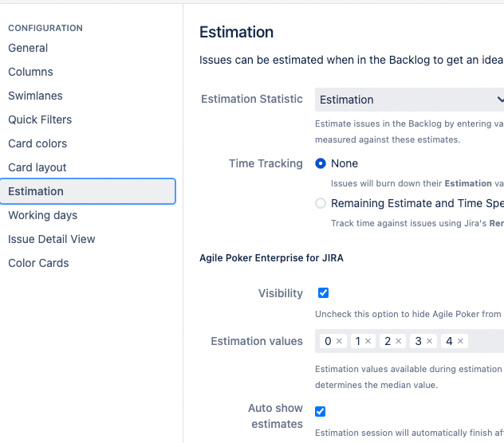This screenshot has height=443, width=504.
Task: Toggle the Auto show estimates checkbox
Action: (321, 411)
